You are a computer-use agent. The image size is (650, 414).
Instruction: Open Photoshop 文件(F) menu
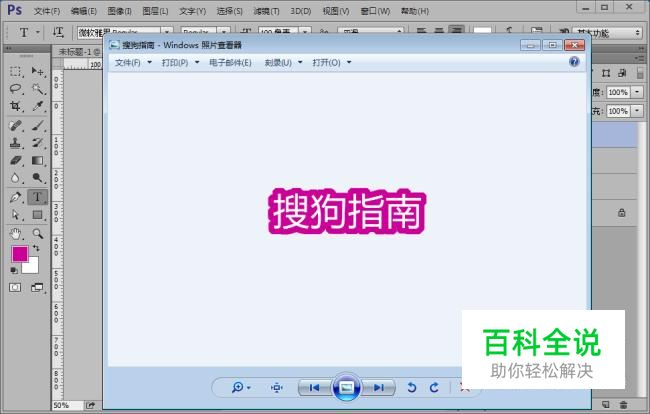tap(46, 11)
